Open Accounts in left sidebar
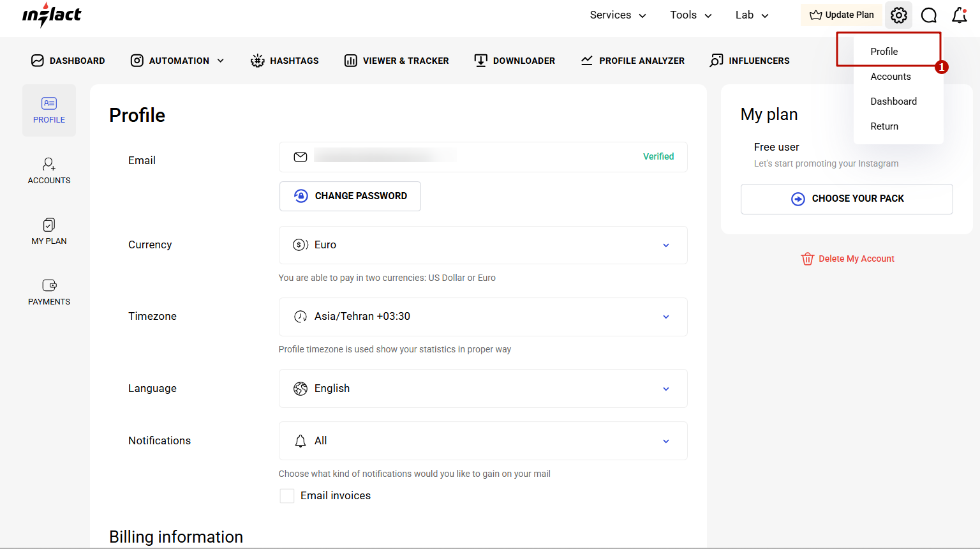Viewport: 980px width, 549px height. 49,171
